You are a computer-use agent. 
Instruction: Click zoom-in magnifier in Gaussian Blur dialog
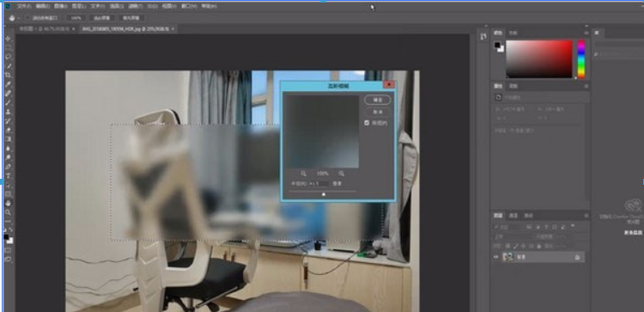341,174
